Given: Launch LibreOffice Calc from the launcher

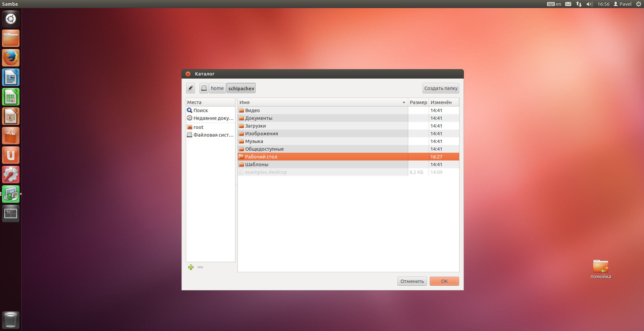Looking at the screenshot, I should point(11,97).
